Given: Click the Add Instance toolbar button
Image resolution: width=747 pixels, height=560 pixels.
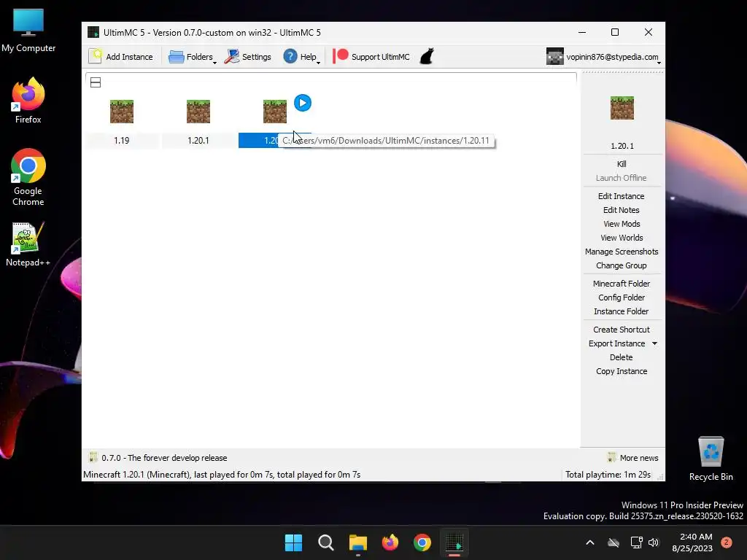Looking at the screenshot, I should [121, 57].
